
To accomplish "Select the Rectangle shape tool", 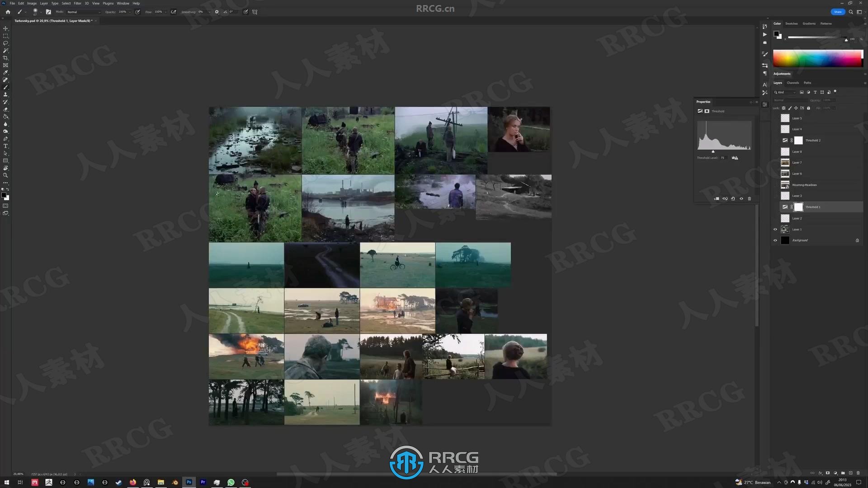I will (5, 160).
